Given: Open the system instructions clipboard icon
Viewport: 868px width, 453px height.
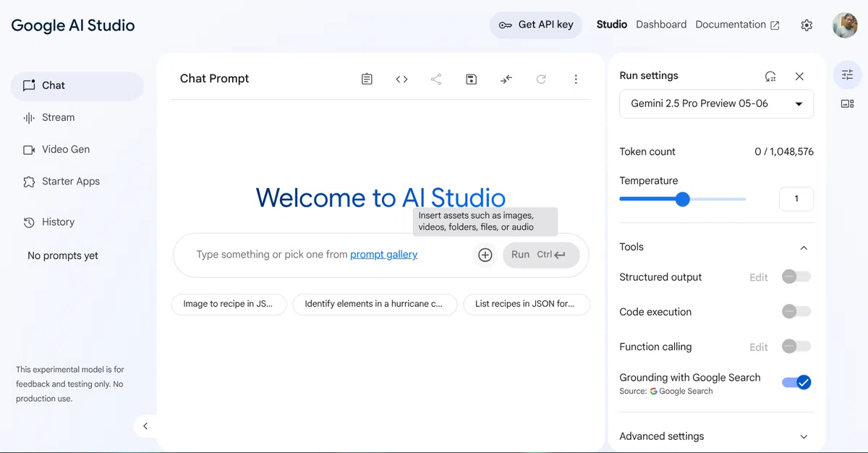Looking at the screenshot, I should (367, 79).
